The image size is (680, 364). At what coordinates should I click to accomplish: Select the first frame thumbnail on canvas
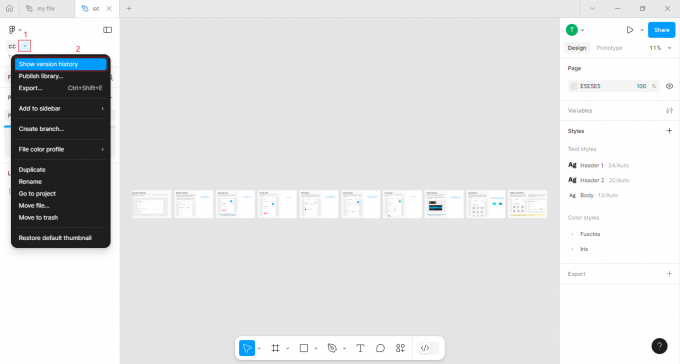(x=152, y=204)
